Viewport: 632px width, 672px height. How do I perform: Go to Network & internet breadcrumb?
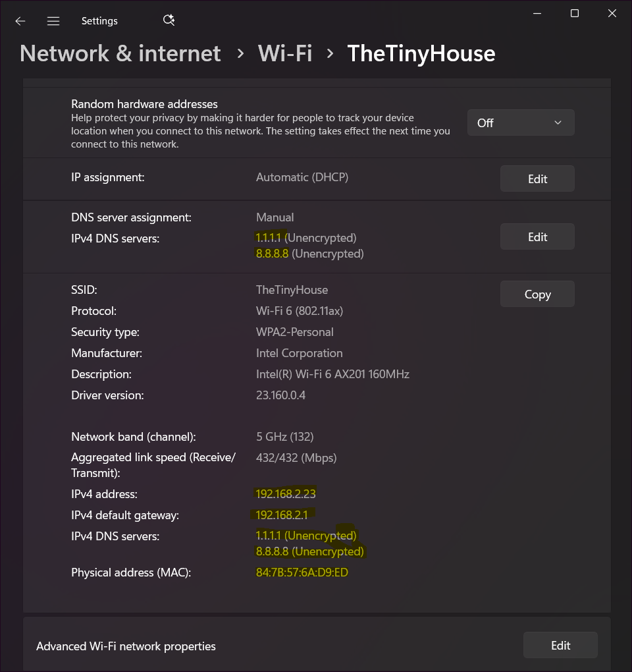click(x=120, y=53)
